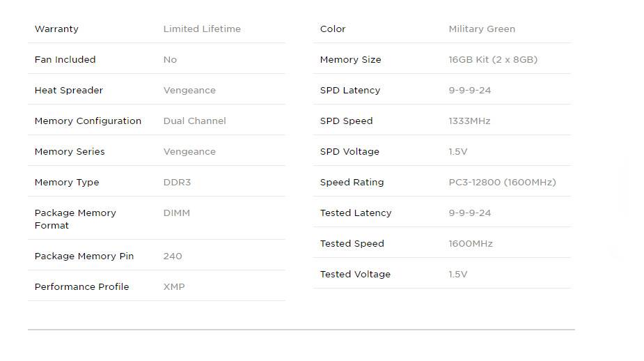Select the XMP performance profile value

tap(174, 286)
